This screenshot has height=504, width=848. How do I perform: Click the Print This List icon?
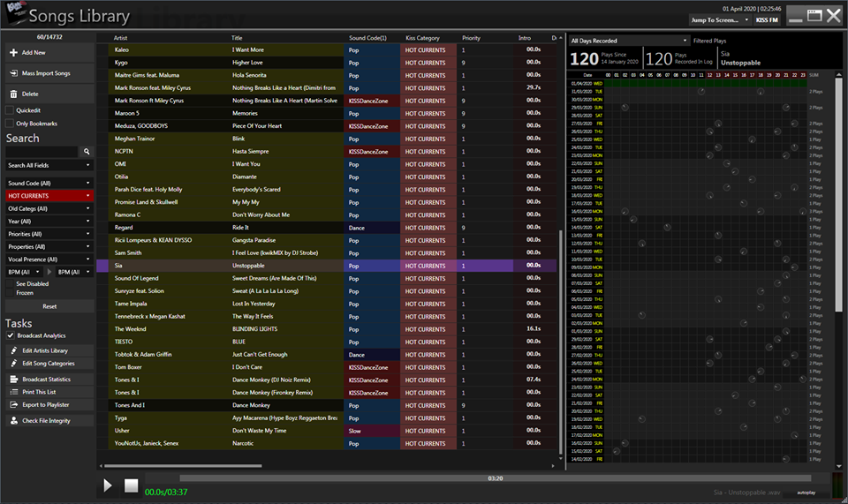pos(14,392)
